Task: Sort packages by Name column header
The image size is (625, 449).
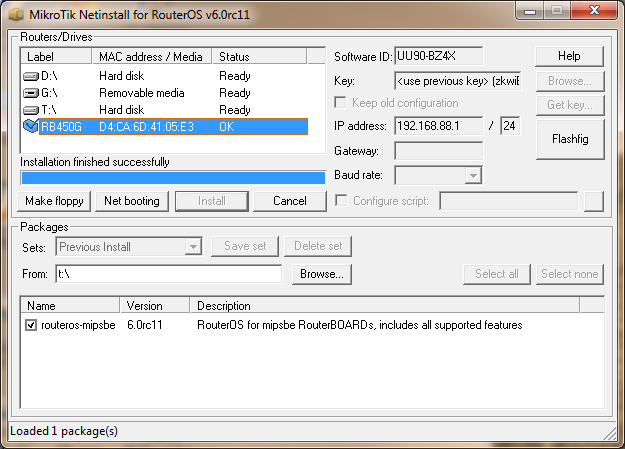Action: 70,305
